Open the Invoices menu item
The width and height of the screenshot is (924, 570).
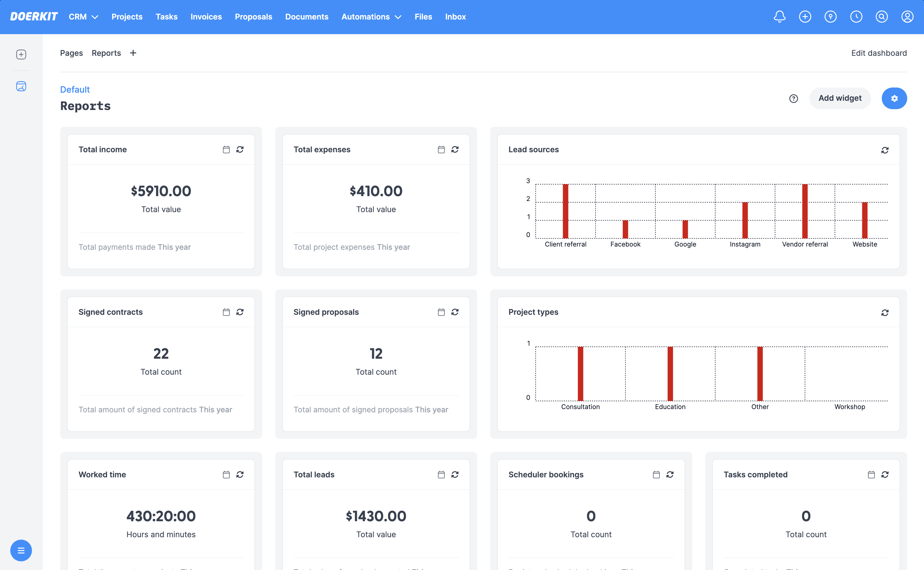[206, 17]
